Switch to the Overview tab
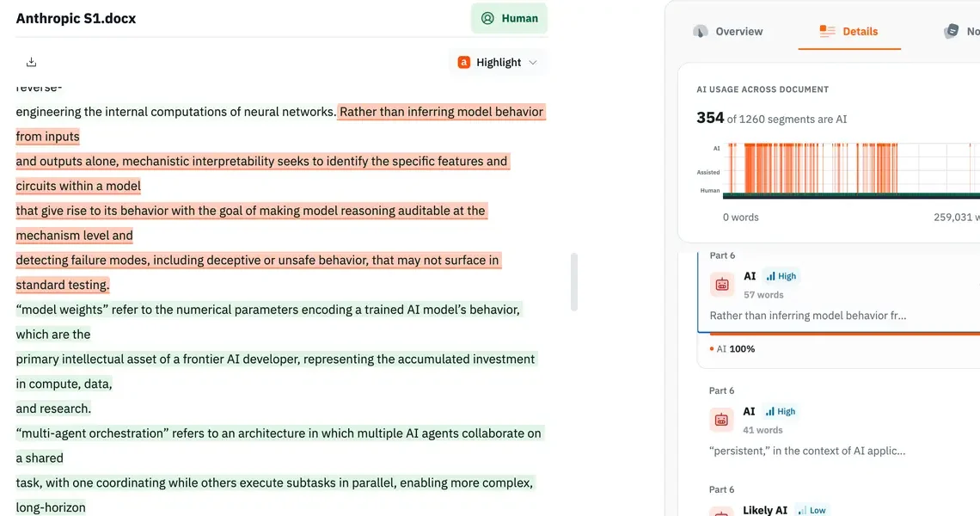Screen dimensions: 980x516 point(728,31)
